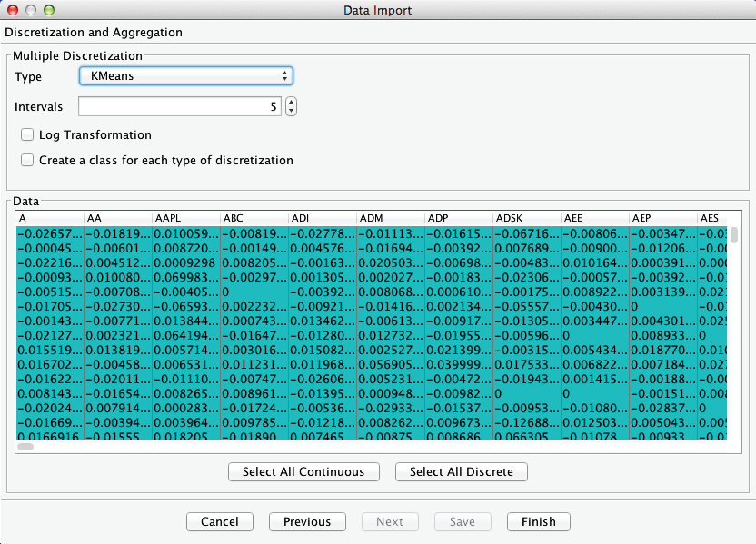Increase Intervals with the stepper up arrow
Viewport: 756px width, 544px height.
[x=291, y=103]
